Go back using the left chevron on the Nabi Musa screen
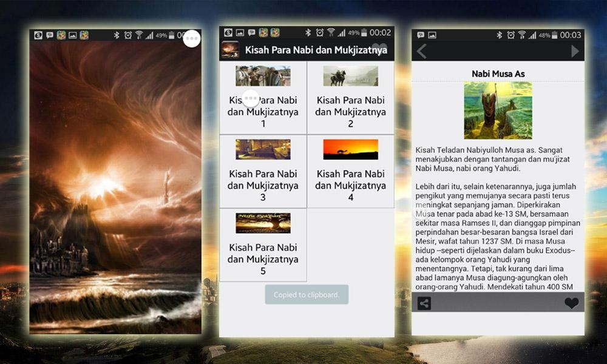The width and height of the screenshot is (607, 364). pyautogui.click(x=422, y=51)
